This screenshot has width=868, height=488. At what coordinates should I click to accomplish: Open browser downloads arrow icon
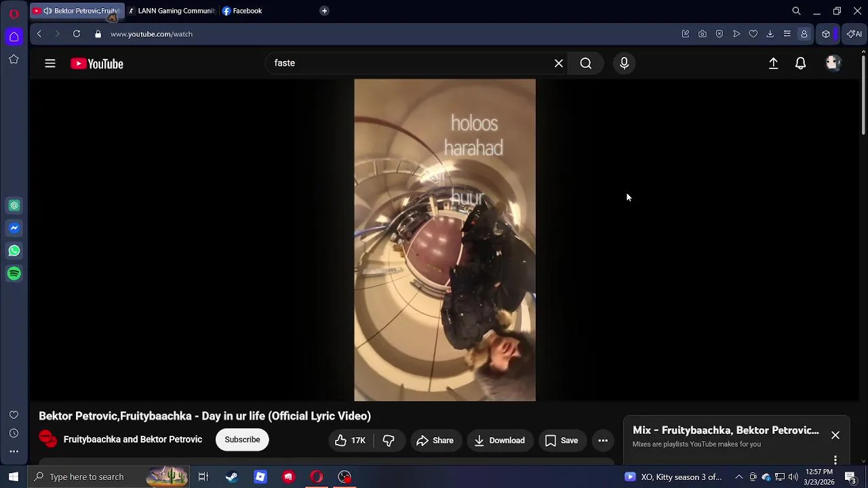[770, 34]
